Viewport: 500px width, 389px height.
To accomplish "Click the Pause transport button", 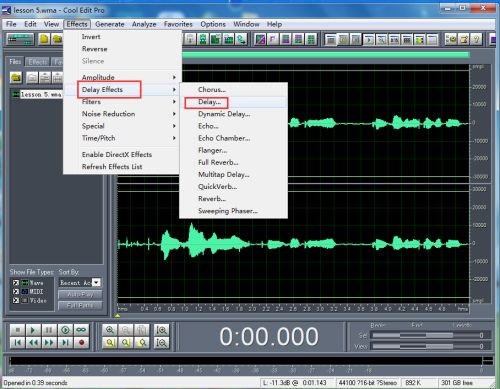I will (49, 330).
